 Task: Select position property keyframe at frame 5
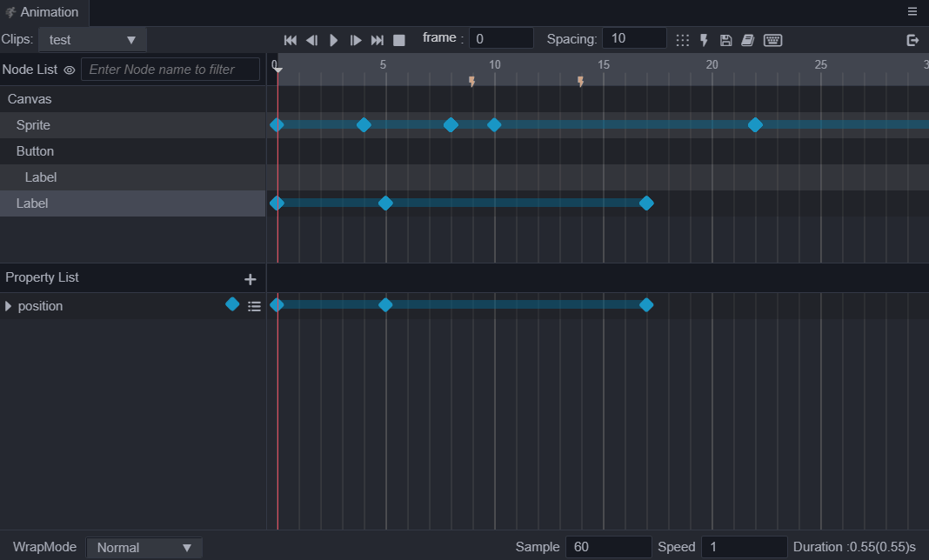[x=385, y=305]
